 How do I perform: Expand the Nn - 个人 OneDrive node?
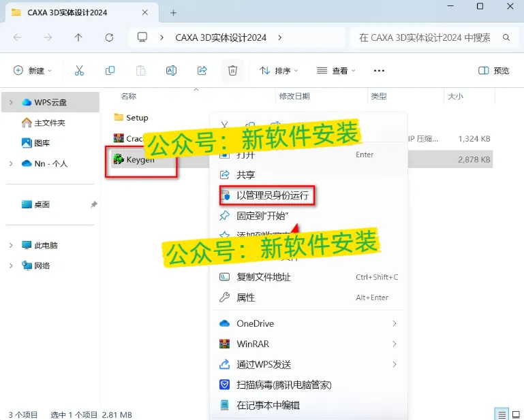(x=11, y=163)
